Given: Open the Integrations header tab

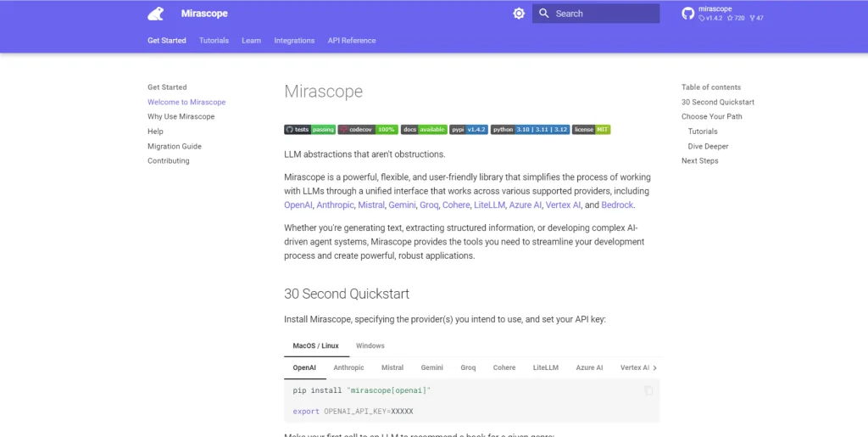Looking at the screenshot, I should (294, 41).
